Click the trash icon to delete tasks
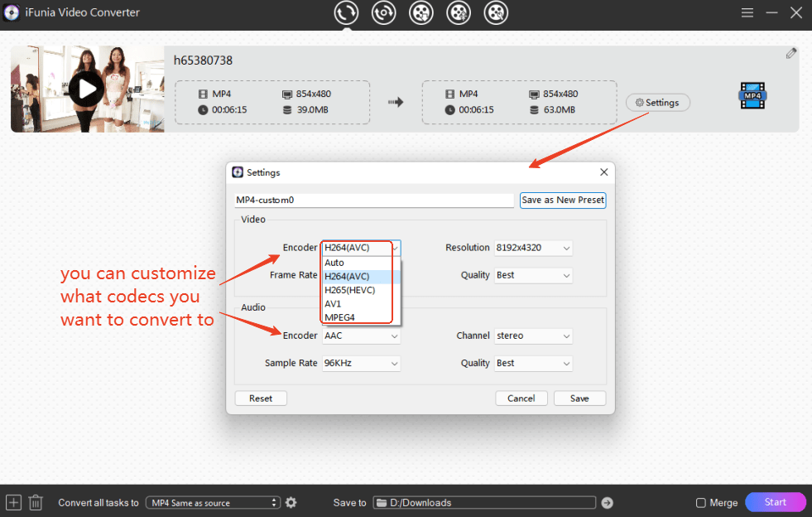This screenshot has height=517, width=812. [36, 502]
